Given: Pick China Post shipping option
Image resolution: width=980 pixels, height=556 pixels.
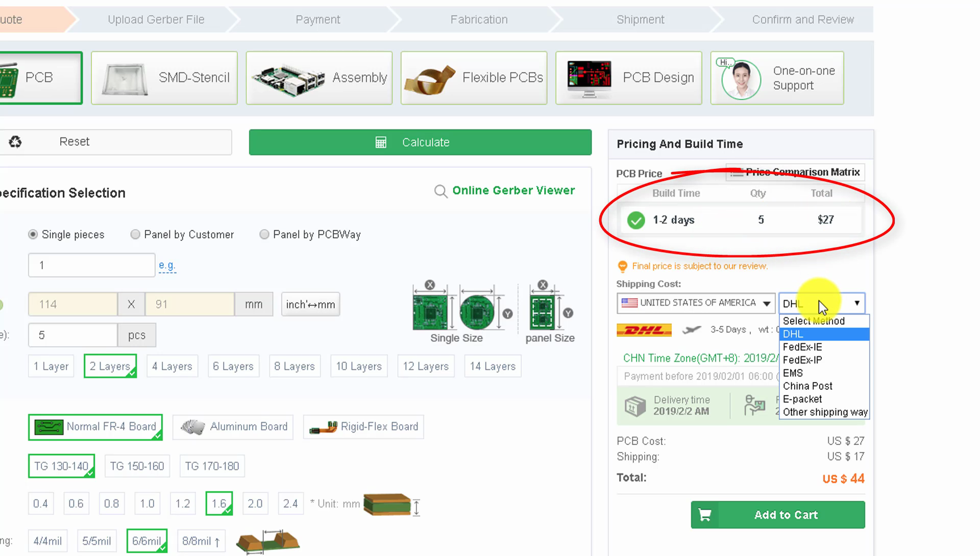Looking at the screenshot, I should coord(807,386).
